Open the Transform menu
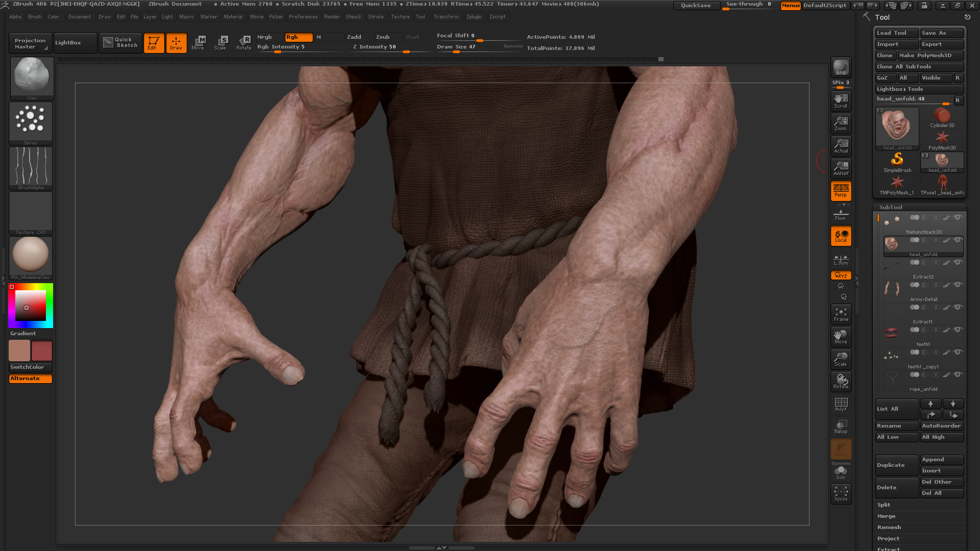 pos(446,17)
